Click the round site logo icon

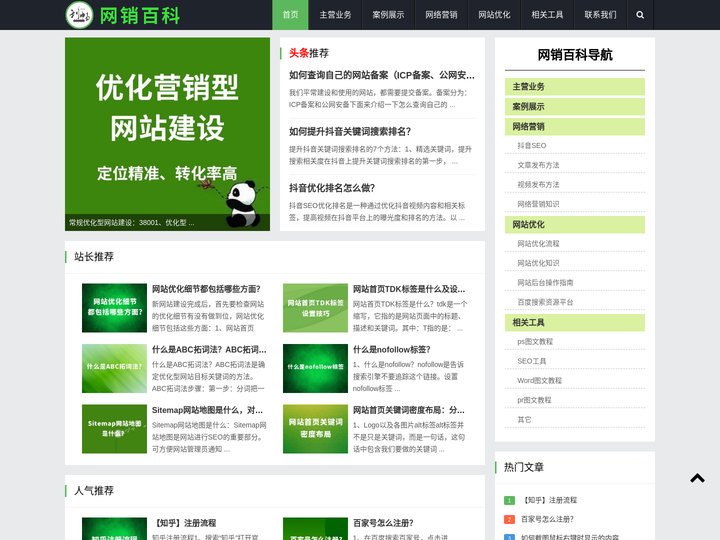pyautogui.click(x=79, y=15)
